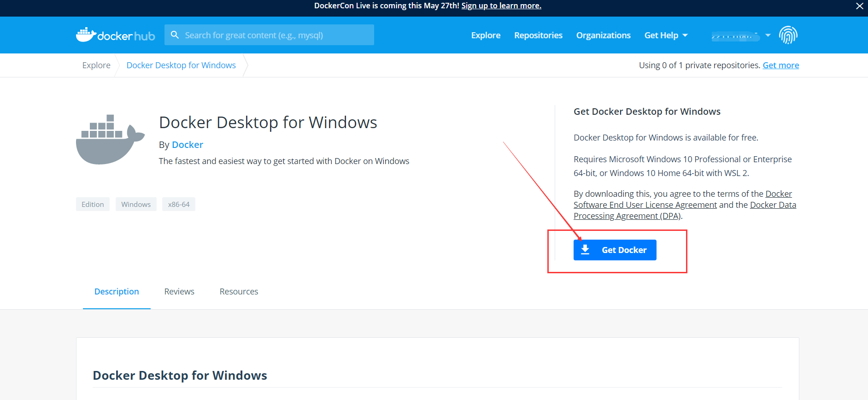Open the Docker publisher link
The height and width of the screenshot is (400, 868).
(x=188, y=145)
